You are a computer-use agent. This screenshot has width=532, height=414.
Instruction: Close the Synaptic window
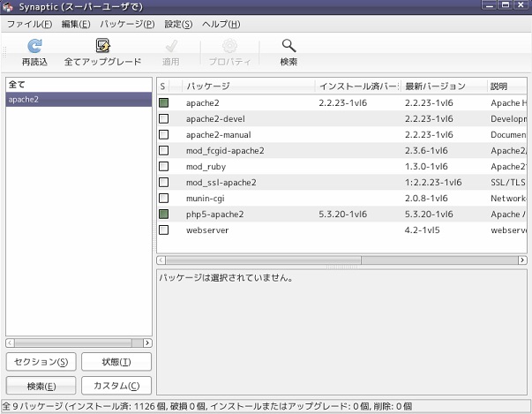tap(521, 5)
